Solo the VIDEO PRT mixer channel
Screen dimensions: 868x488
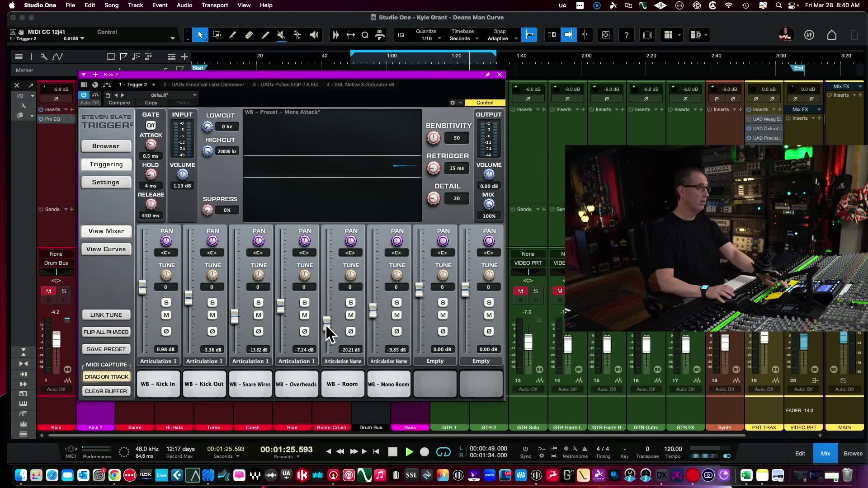point(536,291)
